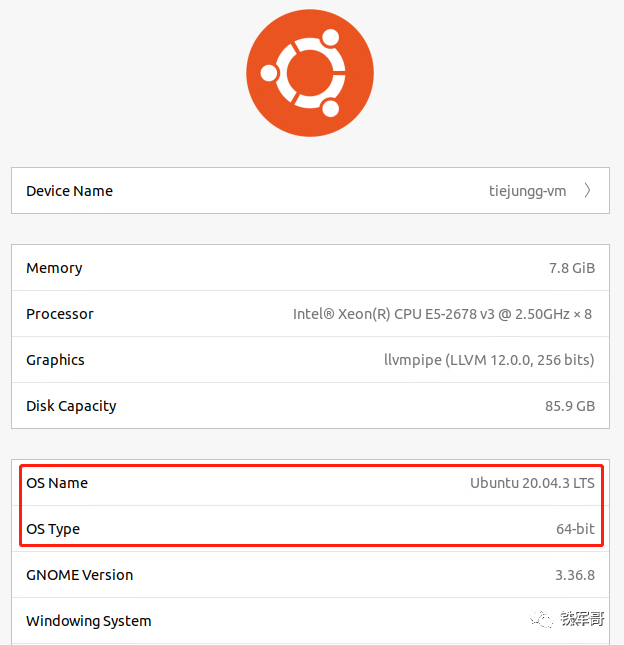Click the llvmpipe LLVM 12.0.0 value
This screenshot has width=624, height=645.
[489, 360]
